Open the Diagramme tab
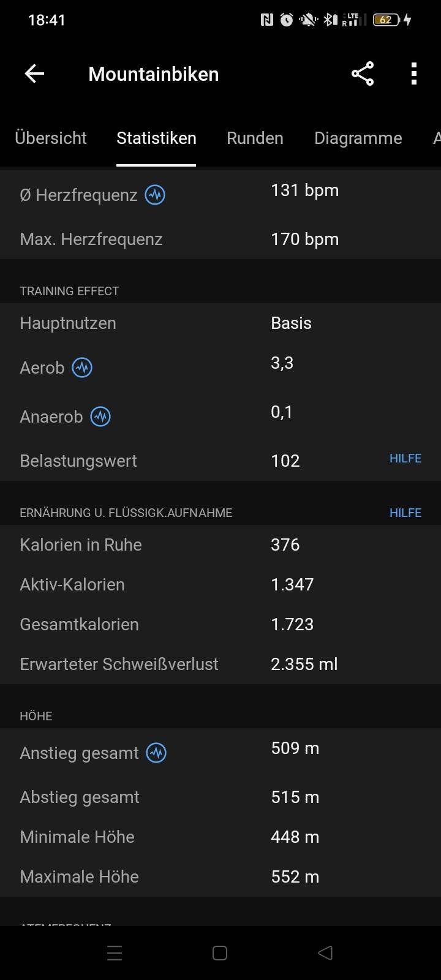The height and width of the screenshot is (980, 441). point(358,138)
